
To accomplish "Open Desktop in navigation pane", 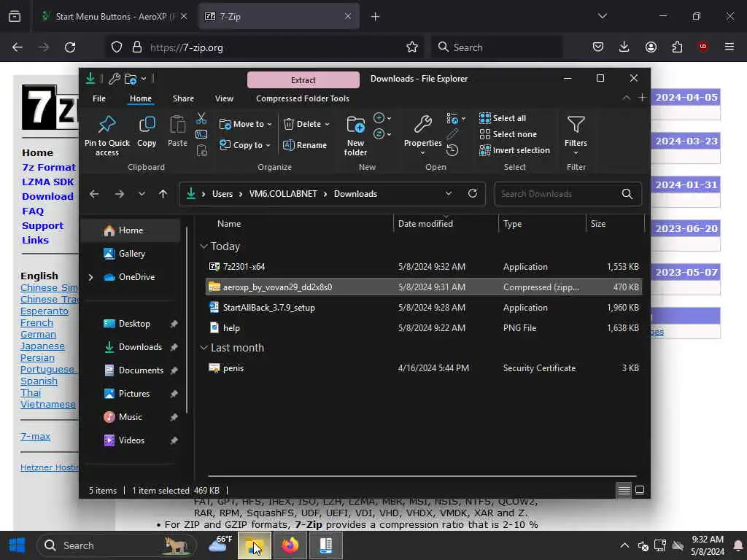I will (x=135, y=324).
